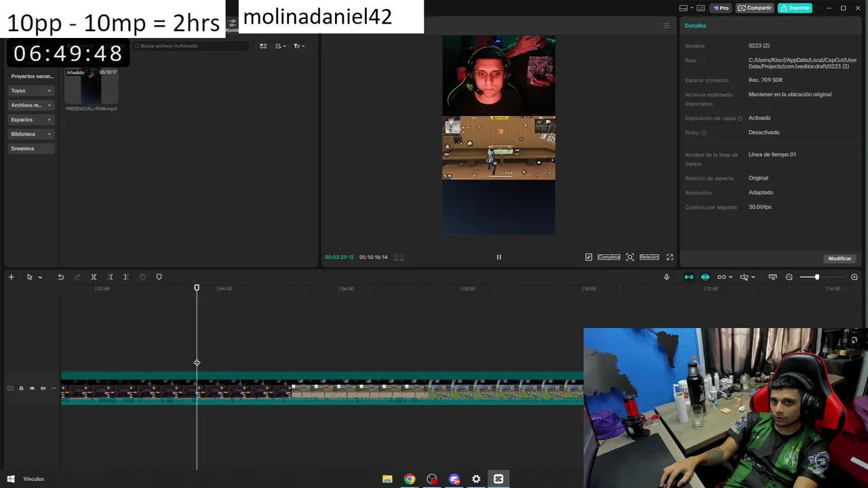Click the playhead marker on the timeline ruler
The image size is (868, 488).
[x=197, y=288]
